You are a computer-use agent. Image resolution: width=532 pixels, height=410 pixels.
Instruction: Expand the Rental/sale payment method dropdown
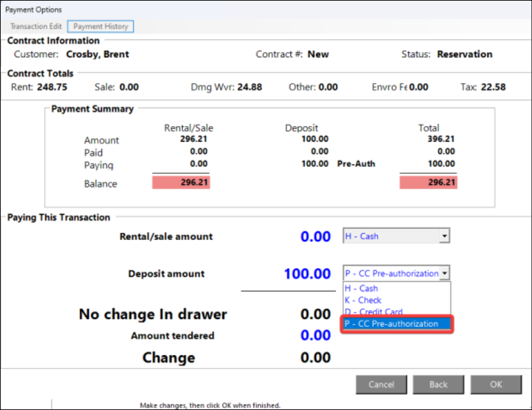(444, 236)
